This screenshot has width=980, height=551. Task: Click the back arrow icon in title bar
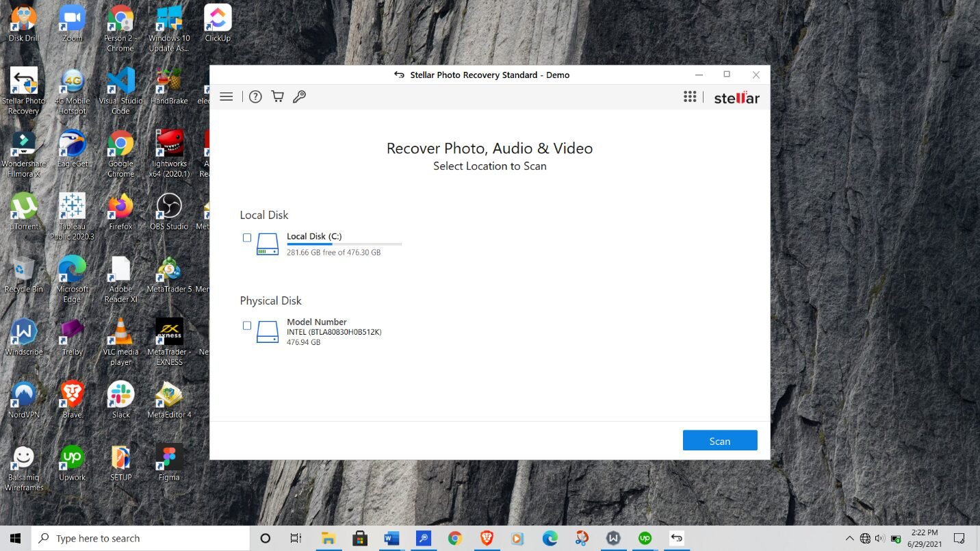click(399, 75)
